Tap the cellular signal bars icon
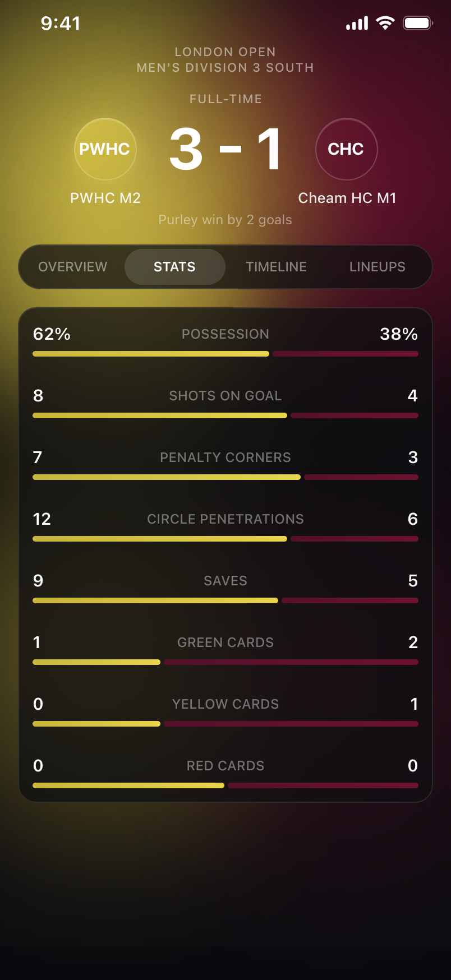451x980 pixels. (357, 24)
